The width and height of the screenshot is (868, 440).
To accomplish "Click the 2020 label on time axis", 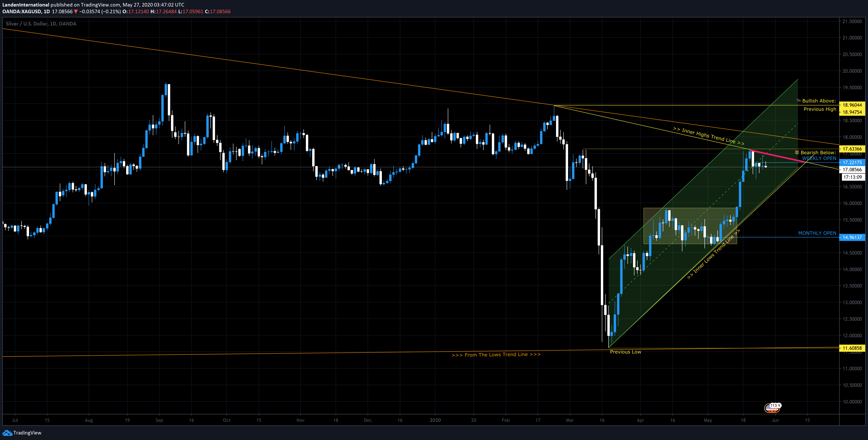I will pyautogui.click(x=435, y=420).
